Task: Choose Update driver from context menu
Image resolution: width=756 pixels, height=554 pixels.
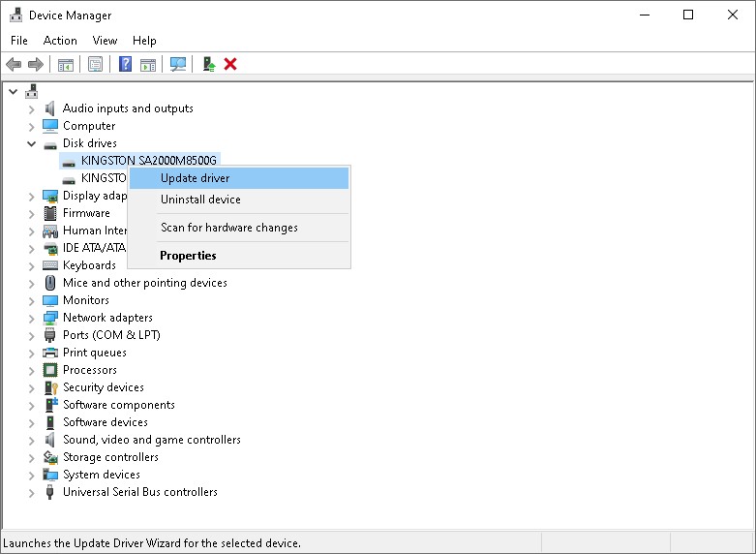Action: [x=239, y=178]
